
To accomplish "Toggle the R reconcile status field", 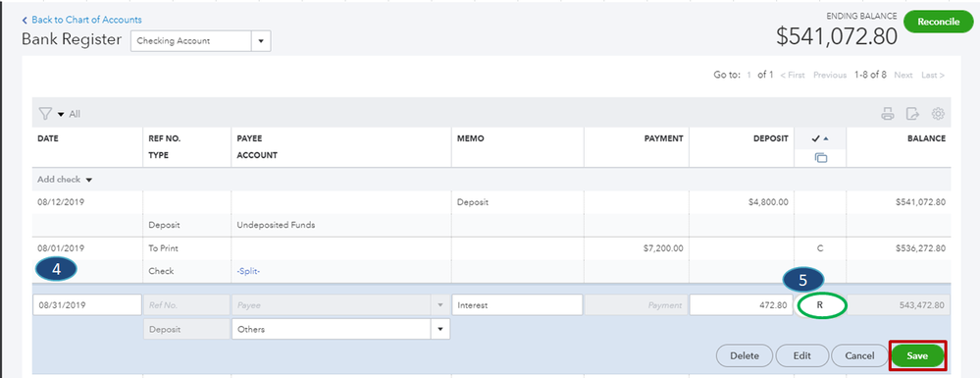I will click(821, 306).
